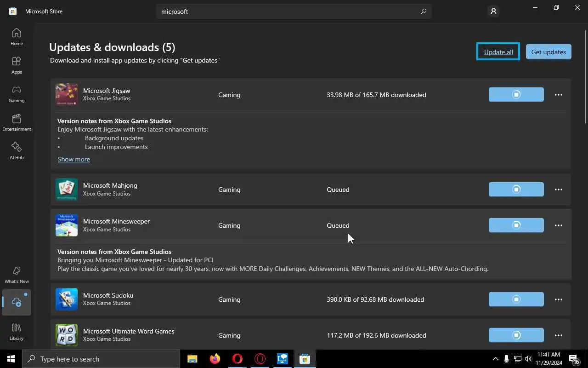Image resolution: width=588 pixels, height=368 pixels.
Task: Click the taskbar clock showing 11:41 AM
Action: point(548,359)
